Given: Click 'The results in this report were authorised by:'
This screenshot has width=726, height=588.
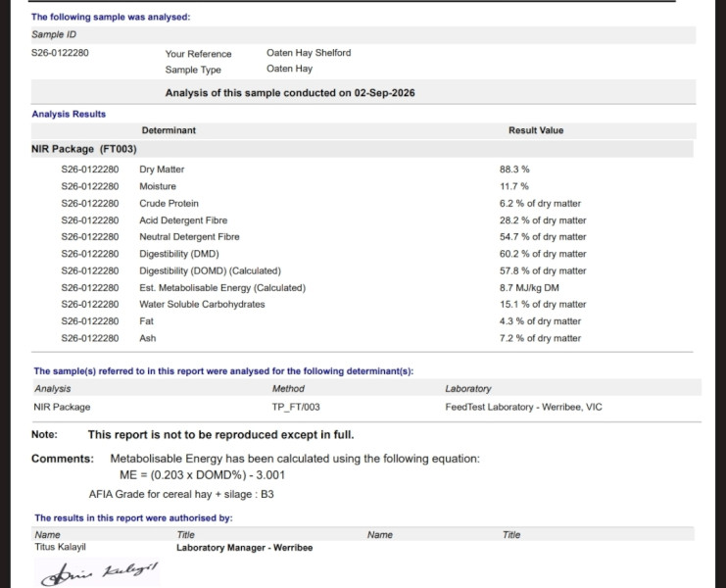Looking at the screenshot, I should click(x=133, y=518).
